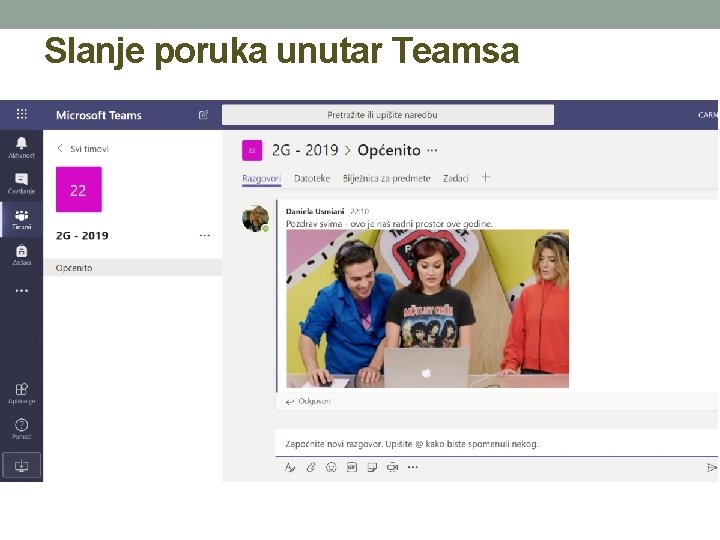The image size is (720, 540).
Task: Open Assignments backpack icon in sidebar
Action: pos(22,255)
